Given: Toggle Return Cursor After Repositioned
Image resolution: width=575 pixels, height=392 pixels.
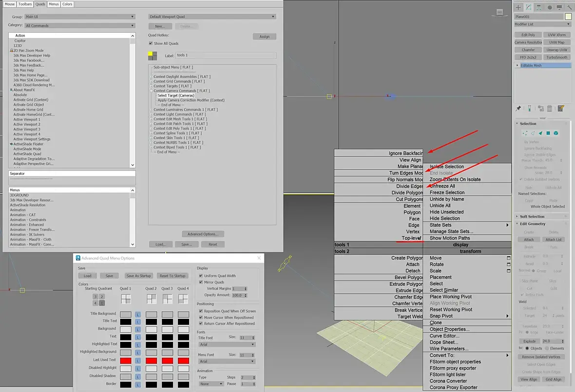Looking at the screenshot, I should pyautogui.click(x=201, y=323).
